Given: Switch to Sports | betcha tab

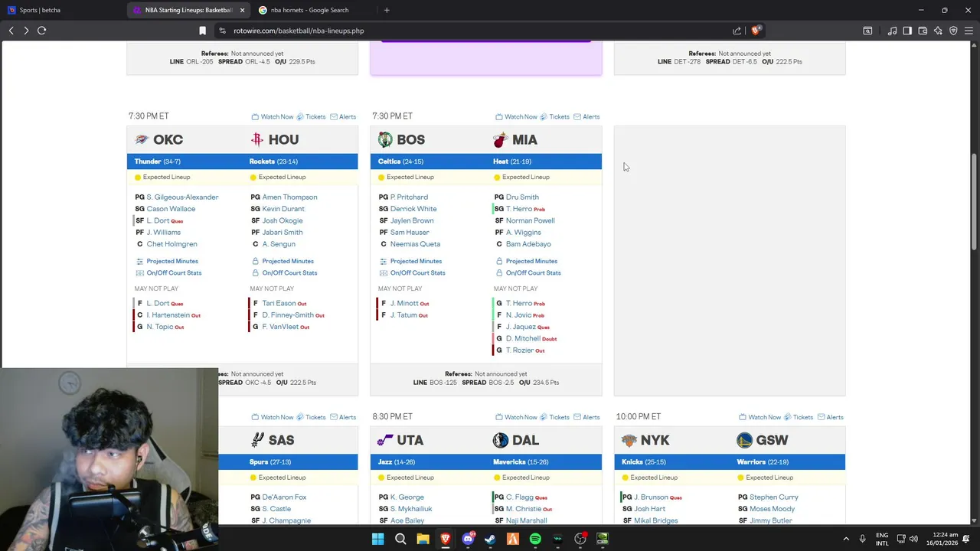Looking at the screenshot, I should [63, 10].
